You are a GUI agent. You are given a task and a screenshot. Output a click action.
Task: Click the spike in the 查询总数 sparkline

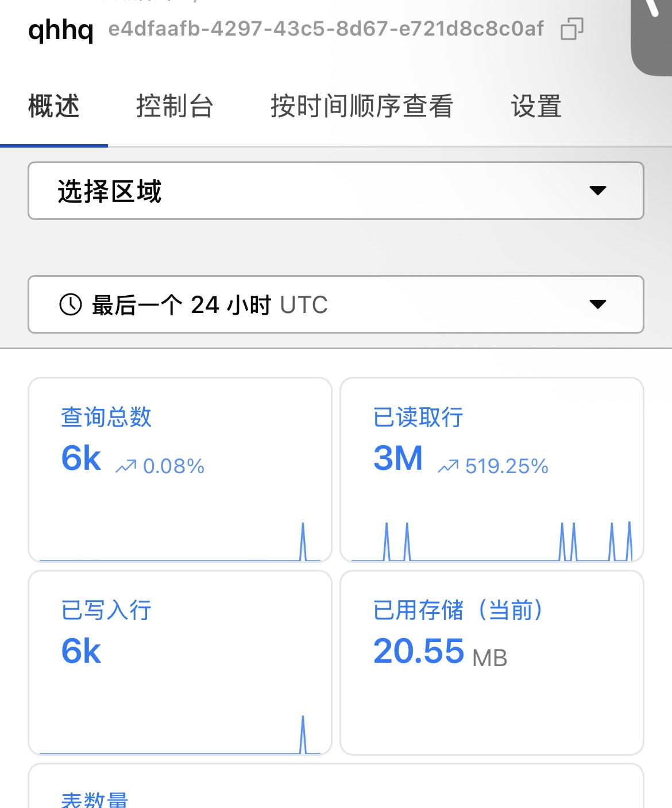pyautogui.click(x=303, y=540)
